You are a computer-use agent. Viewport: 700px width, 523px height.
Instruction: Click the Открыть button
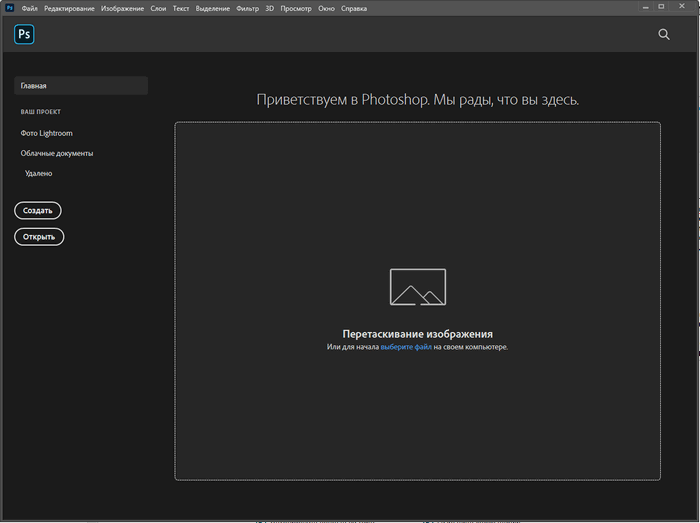coord(39,237)
